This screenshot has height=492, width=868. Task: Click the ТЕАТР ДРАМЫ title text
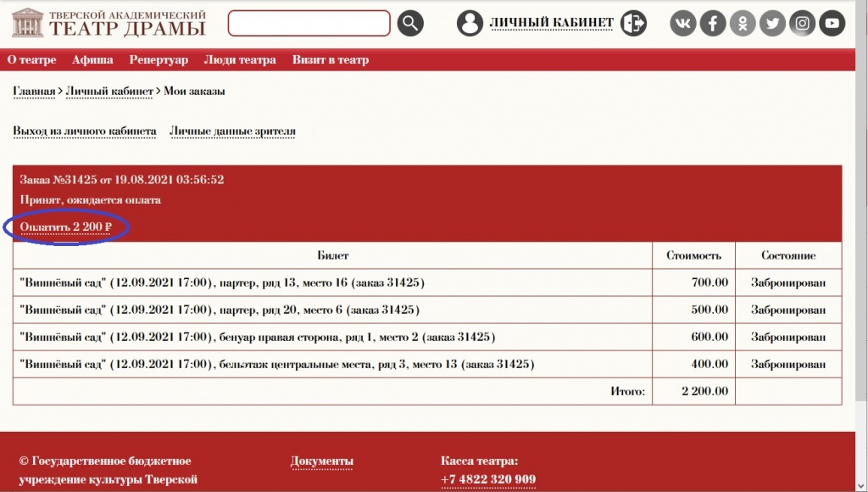pos(127,28)
